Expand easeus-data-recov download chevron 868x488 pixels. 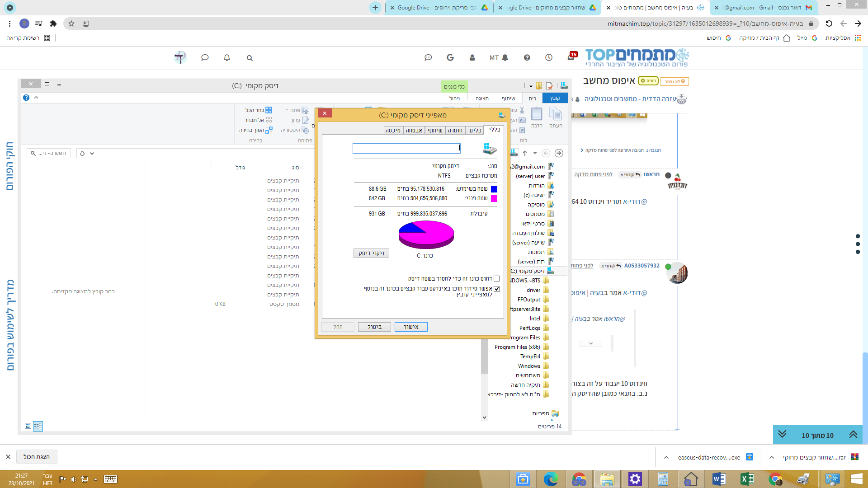coord(666,457)
